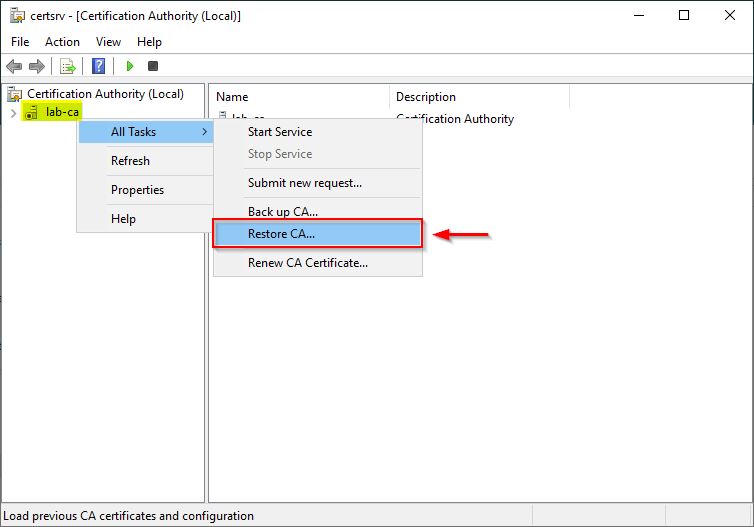Close the certsrv window
Image resolution: width=754 pixels, height=527 pixels.
[729, 15]
